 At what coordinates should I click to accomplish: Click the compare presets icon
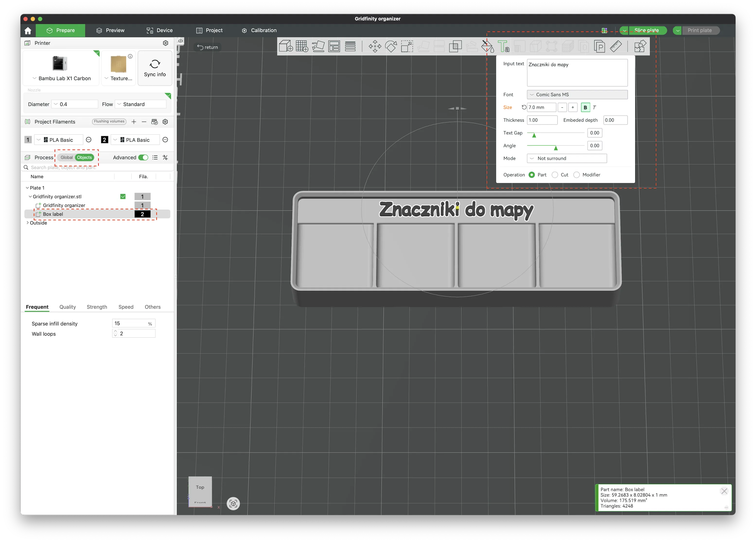click(165, 158)
